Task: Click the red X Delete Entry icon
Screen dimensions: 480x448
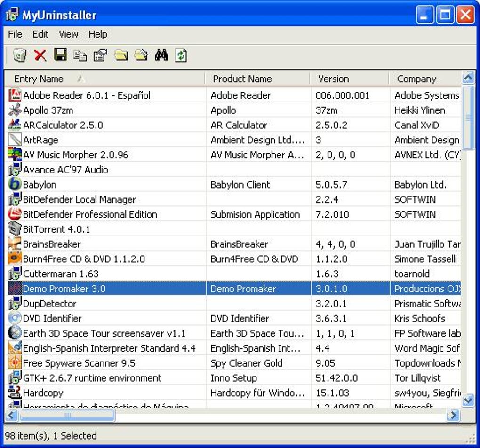Action: (x=40, y=55)
